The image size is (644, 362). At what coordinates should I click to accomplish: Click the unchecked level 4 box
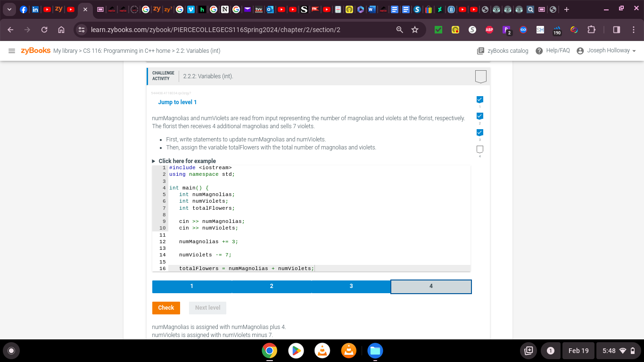tap(479, 149)
